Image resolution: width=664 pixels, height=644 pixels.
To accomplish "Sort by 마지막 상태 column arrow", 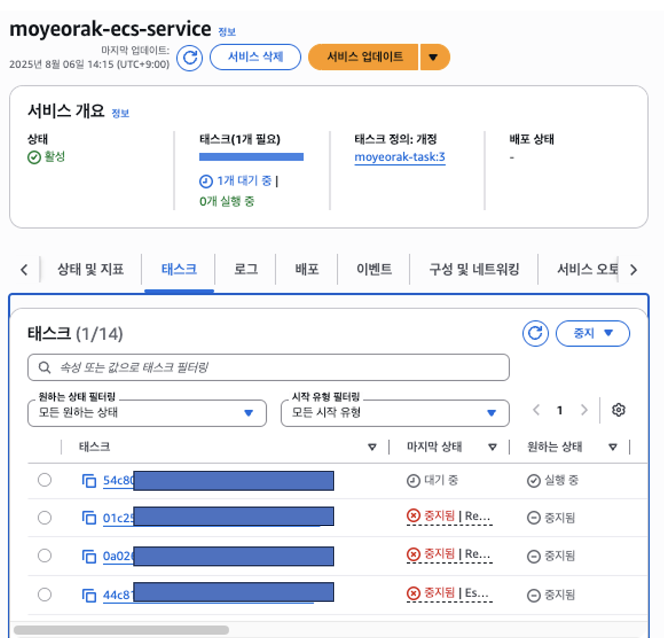I will tap(492, 447).
